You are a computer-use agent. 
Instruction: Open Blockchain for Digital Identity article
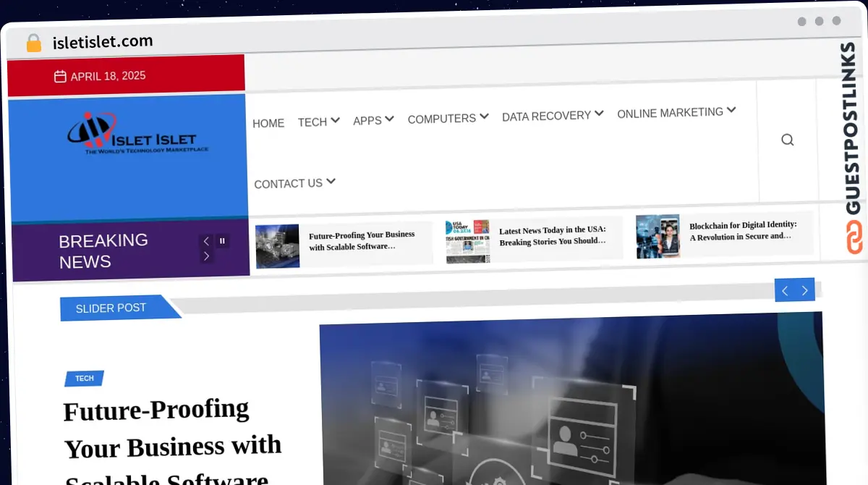pos(742,231)
